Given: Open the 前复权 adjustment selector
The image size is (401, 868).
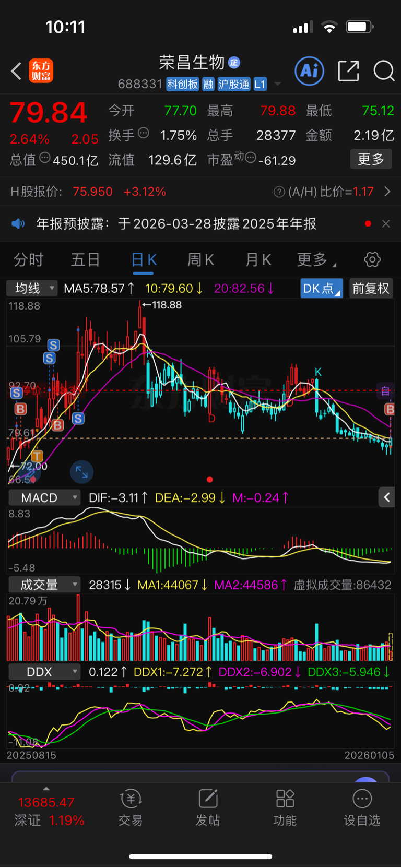Looking at the screenshot, I should pyautogui.click(x=371, y=288).
